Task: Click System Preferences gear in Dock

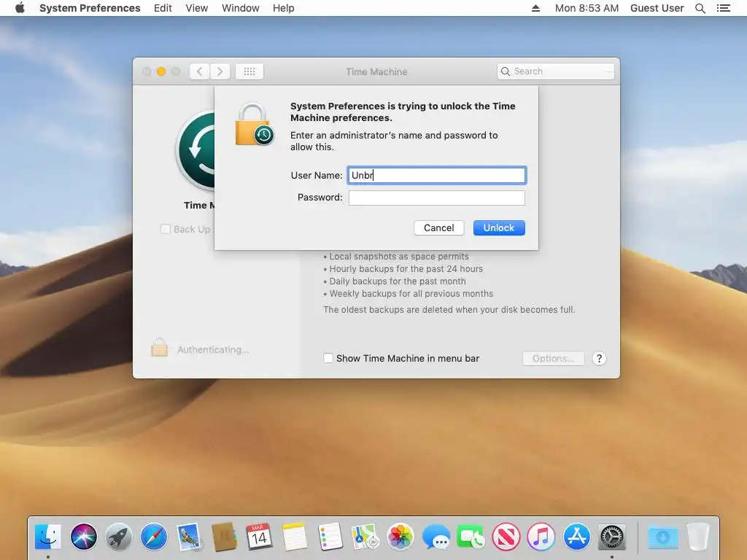Action: pos(612,537)
